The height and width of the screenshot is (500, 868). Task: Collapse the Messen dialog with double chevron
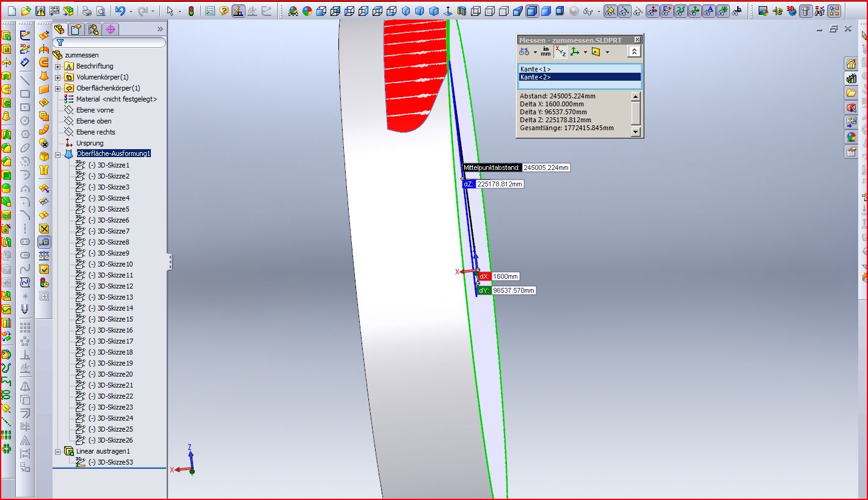(x=634, y=52)
